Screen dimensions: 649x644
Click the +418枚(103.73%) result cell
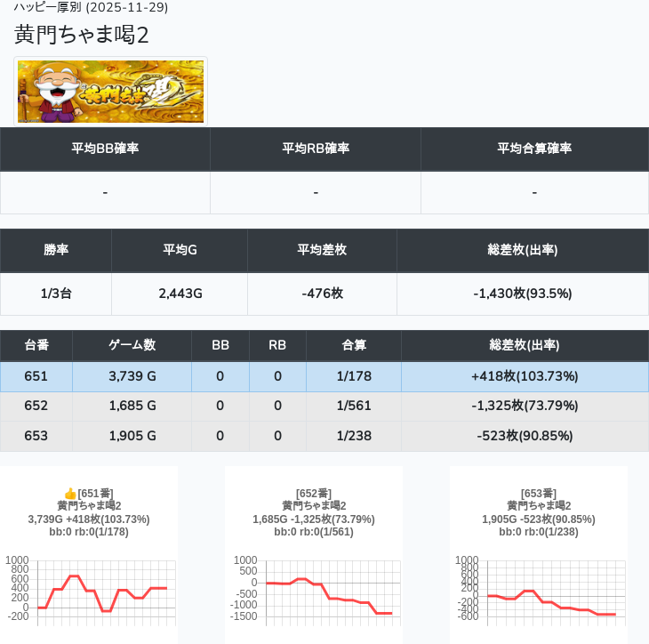point(525,376)
